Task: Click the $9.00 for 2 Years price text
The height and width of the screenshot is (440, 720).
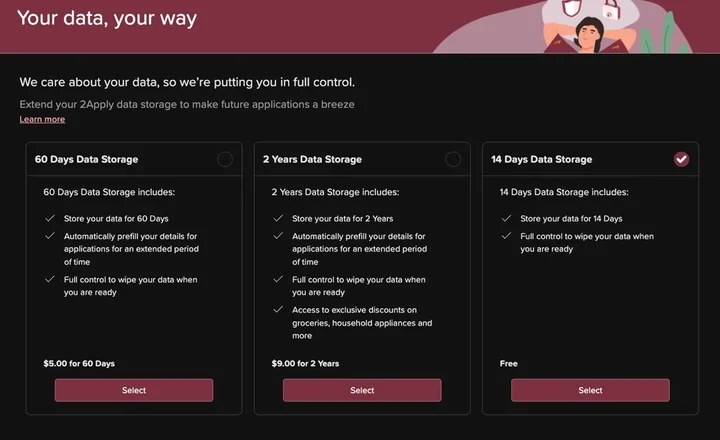Action: click(x=305, y=363)
